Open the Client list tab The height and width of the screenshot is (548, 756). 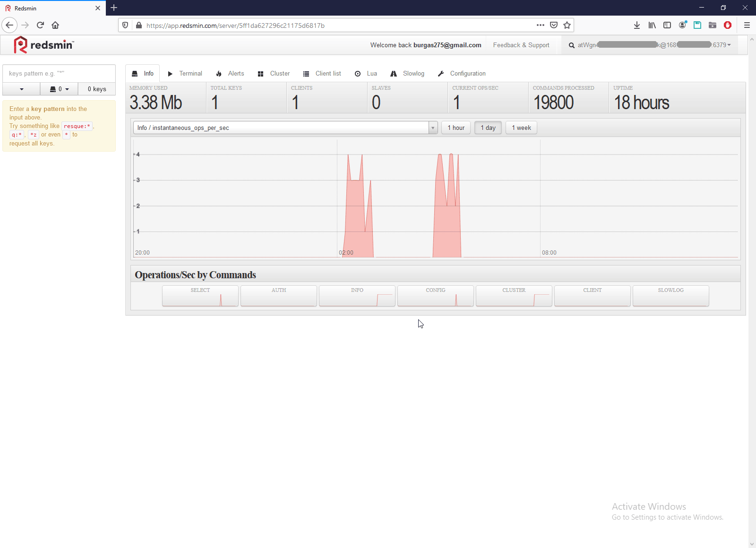point(322,73)
